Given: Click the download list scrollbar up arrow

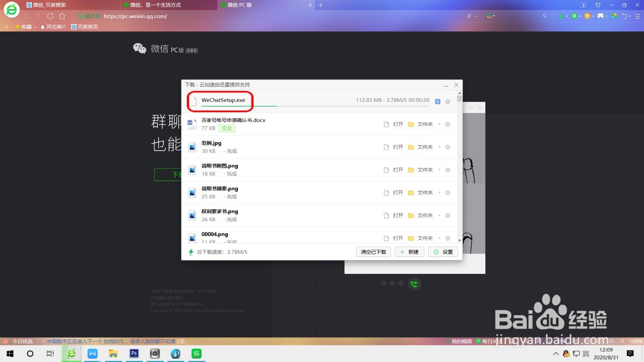Looking at the screenshot, I should [460, 93].
